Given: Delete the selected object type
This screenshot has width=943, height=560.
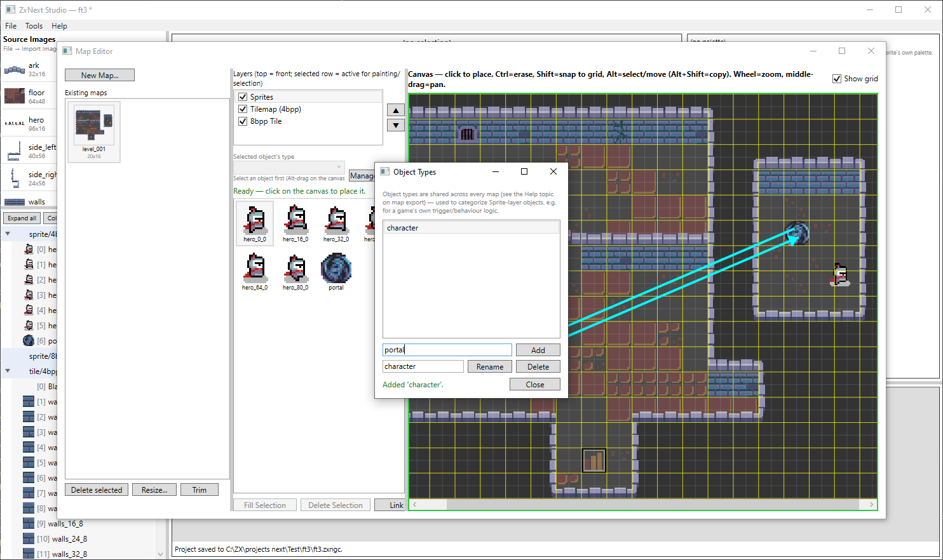Looking at the screenshot, I should click(x=538, y=367).
